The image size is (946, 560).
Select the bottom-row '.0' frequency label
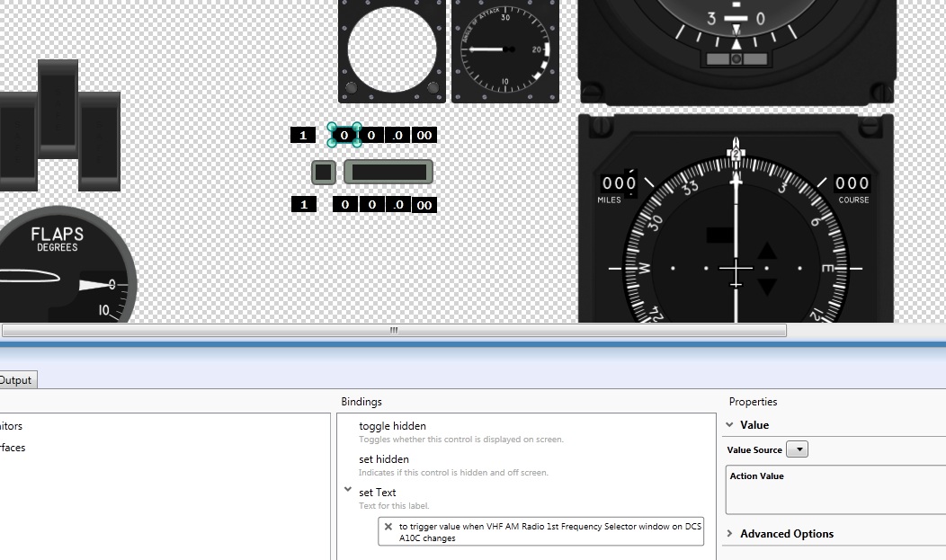[398, 204]
